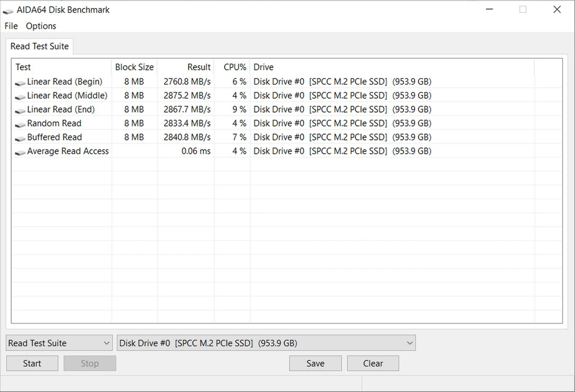Viewport: 575px width, 392px height.
Task: Click the 2840.8 MB/s result value
Action: [x=187, y=137]
